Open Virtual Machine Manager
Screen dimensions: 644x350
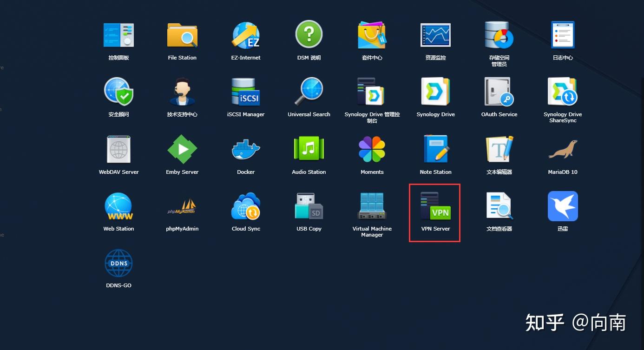[372, 206]
